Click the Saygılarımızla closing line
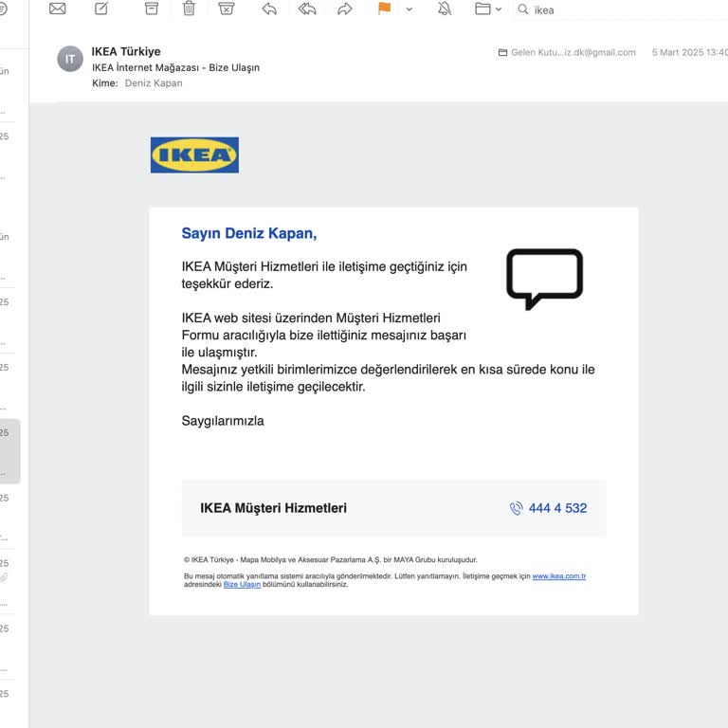Image resolution: width=728 pixels, height=728 pixels. click(223, 421)
